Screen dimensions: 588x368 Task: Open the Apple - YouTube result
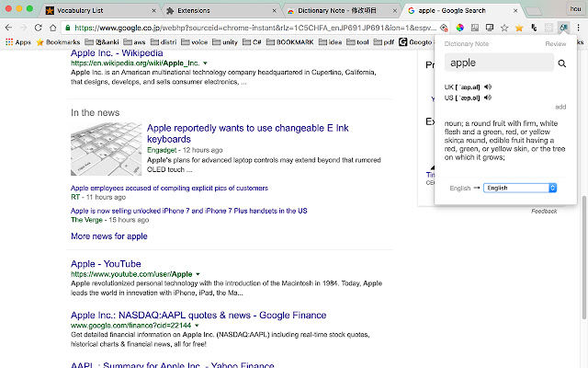click(x=106, y=264)
